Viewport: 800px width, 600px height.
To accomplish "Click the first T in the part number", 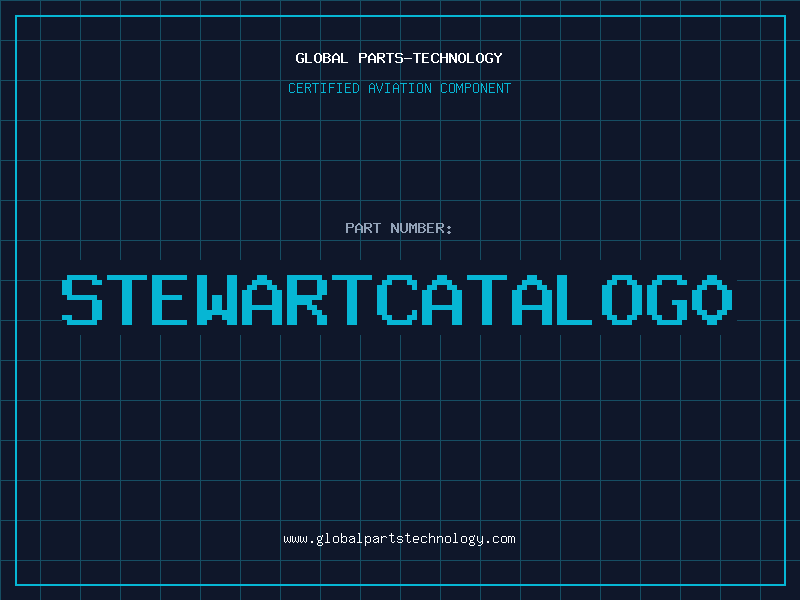I will coord(130,299).
